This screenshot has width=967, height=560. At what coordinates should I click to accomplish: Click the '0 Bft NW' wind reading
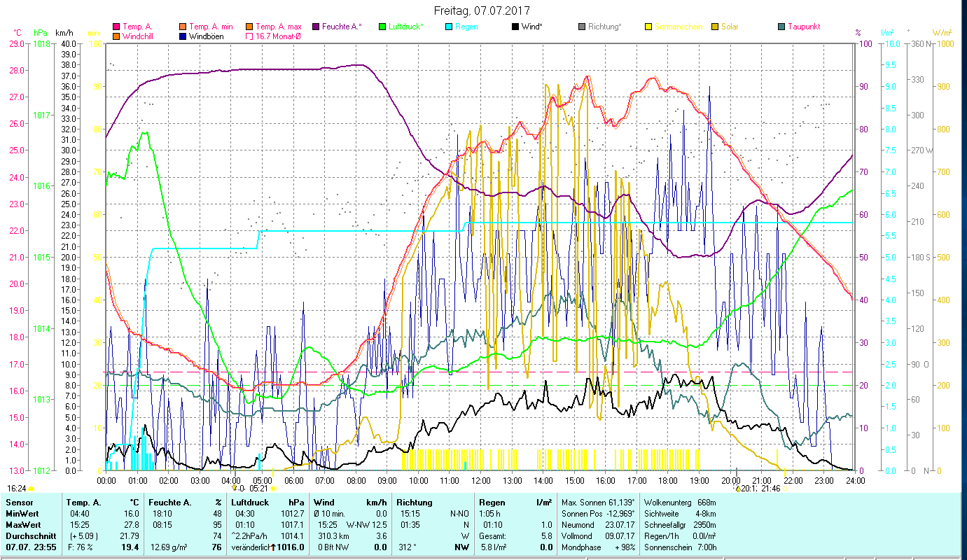(333, 547)
